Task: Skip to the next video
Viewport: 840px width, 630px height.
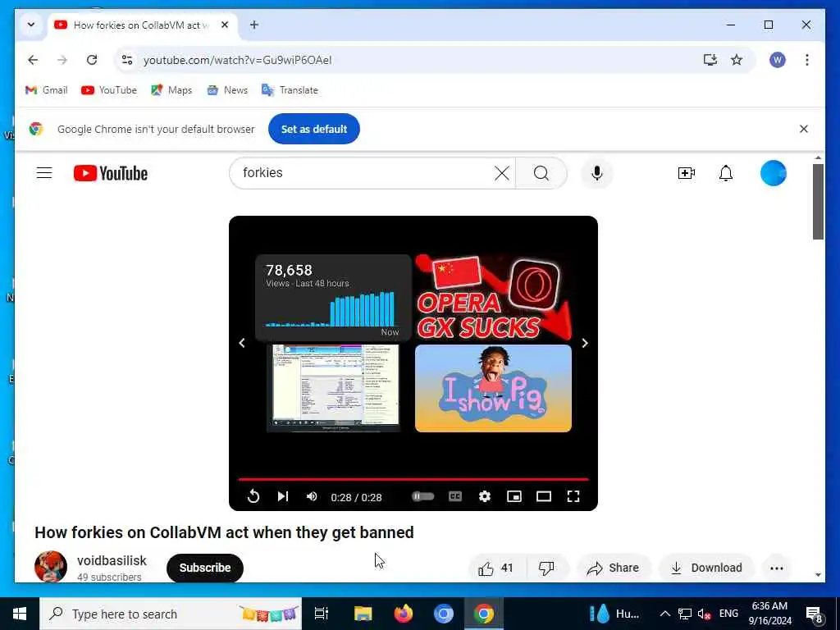Action: click(283, 496)
